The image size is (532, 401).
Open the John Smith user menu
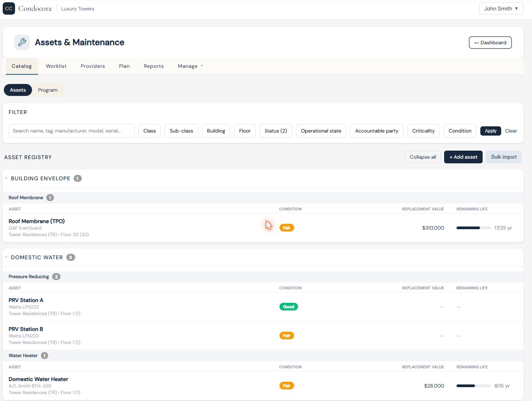click(501, 8)
